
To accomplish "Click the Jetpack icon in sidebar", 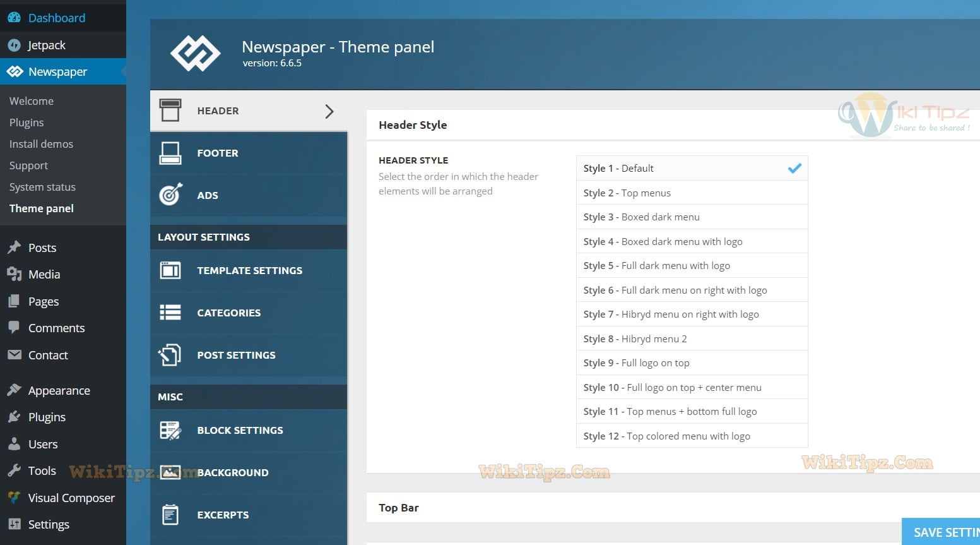I will [x=14, y=45].
